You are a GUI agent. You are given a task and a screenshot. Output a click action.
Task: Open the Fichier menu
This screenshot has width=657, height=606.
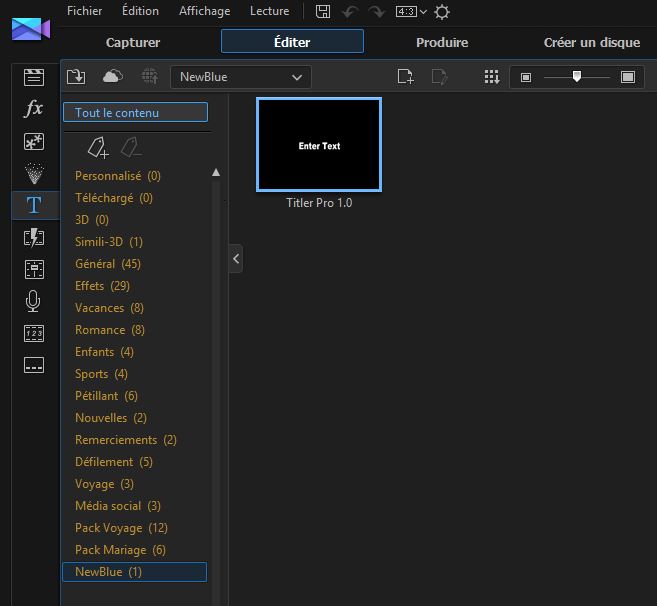click(84, 11)
